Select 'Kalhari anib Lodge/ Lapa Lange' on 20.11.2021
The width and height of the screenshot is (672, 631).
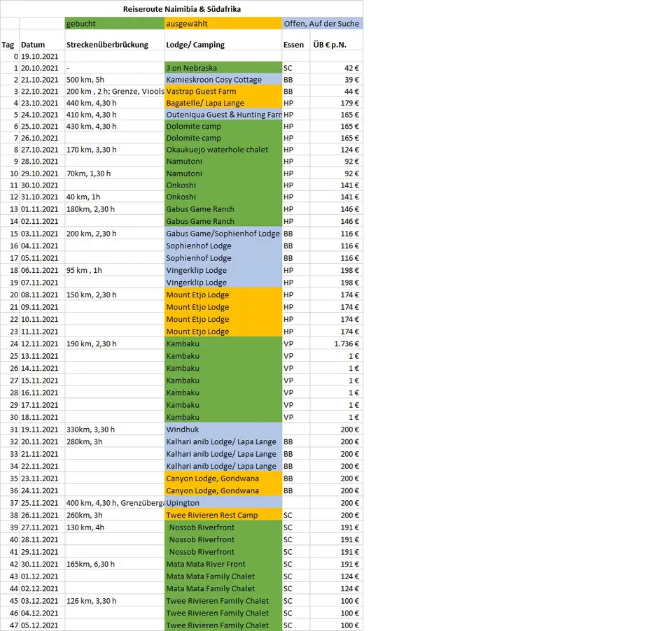click(223, 441)
